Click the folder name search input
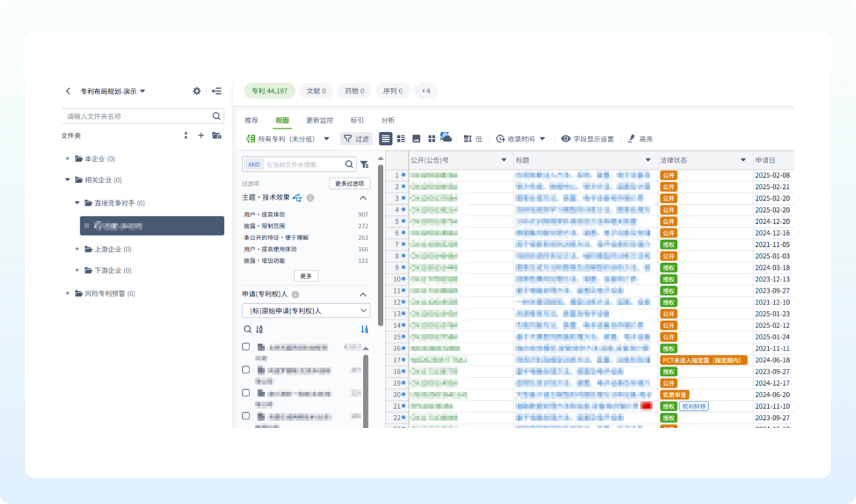The height and width of the screenshot is (504, 856). (138, 116)
